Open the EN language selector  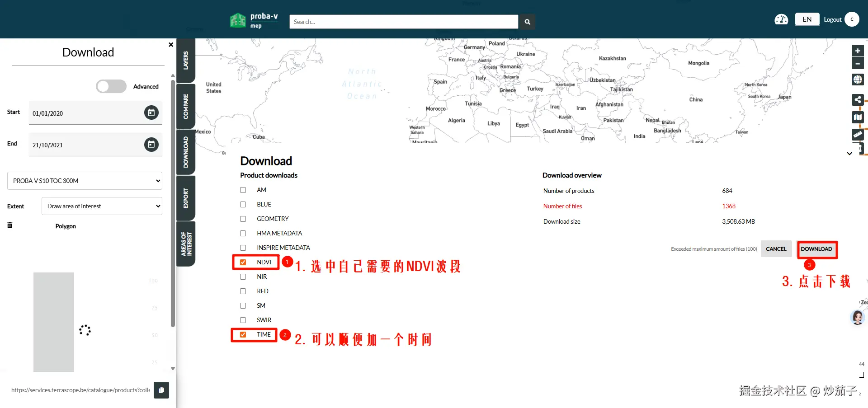[x=807, y=19]
